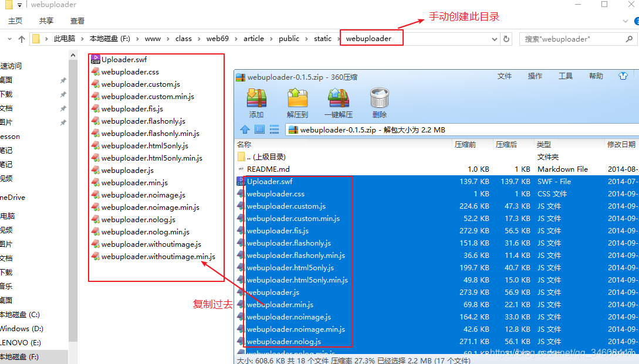639x364 pixels.
Task: Go up one level with blue arrow in 360压缩
Action: coord(245,130)
